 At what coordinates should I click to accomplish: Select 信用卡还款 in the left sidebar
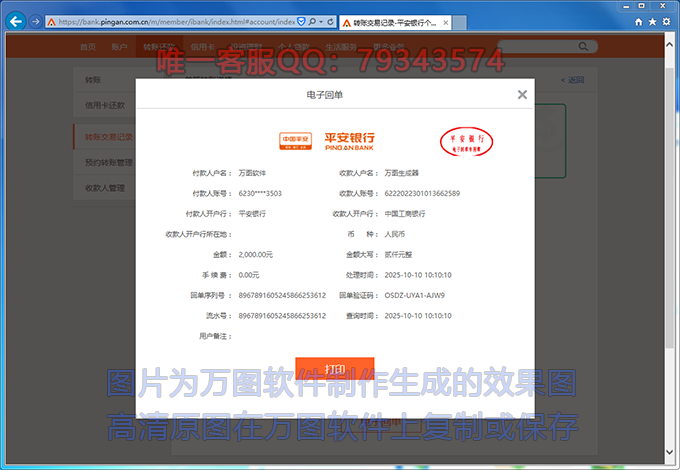click(x=105, y=105)
